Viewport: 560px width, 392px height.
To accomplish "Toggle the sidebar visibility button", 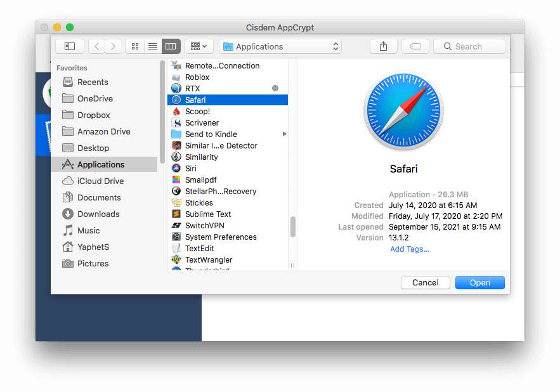I will point(70,46).
